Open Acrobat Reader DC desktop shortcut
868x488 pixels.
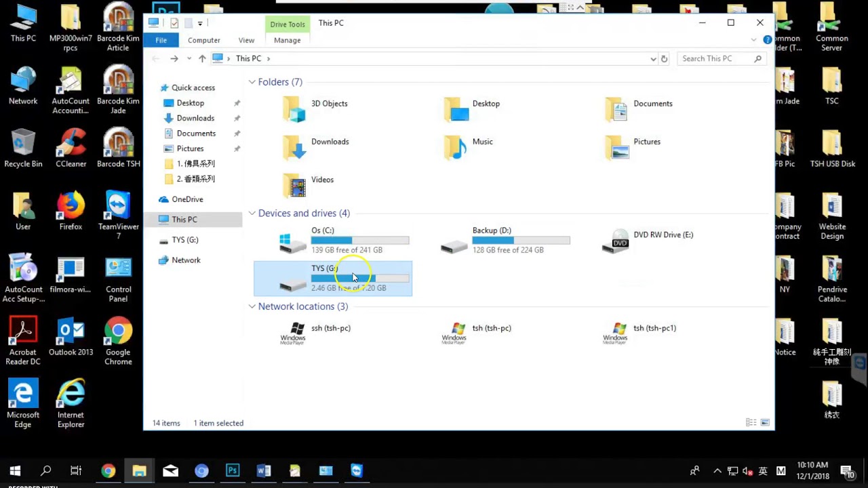click(x=23, y=342)
